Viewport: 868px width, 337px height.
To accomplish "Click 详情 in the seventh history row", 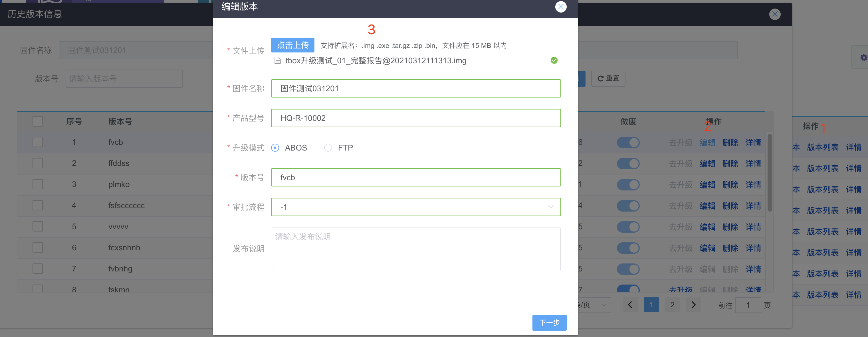I will point(753,269).
